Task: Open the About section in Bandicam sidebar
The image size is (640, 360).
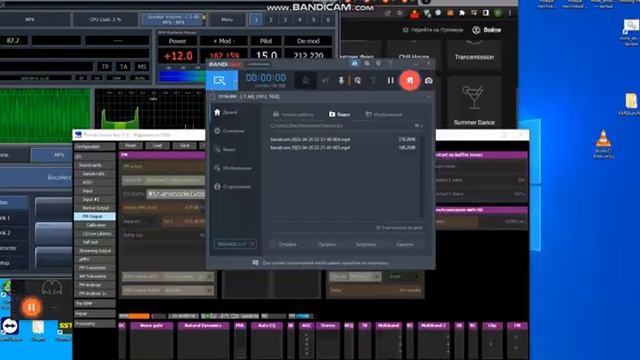Action: coord(232,187)
